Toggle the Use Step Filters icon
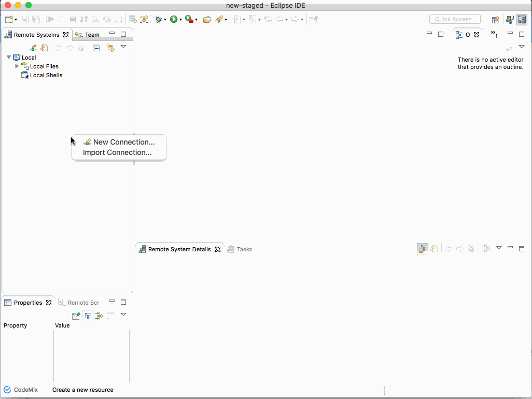The height and width of the screenshot is (399, 532). point(144,19)
